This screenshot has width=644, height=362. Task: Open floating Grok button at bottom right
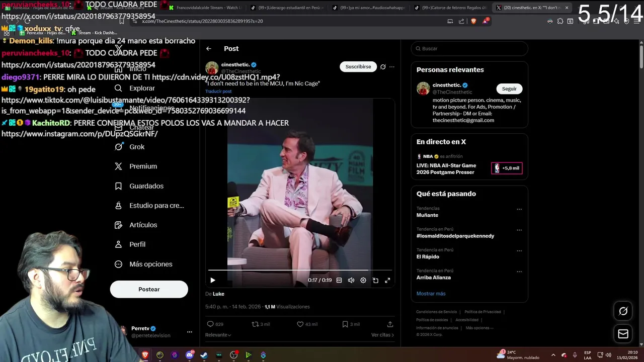coord(623,311)
